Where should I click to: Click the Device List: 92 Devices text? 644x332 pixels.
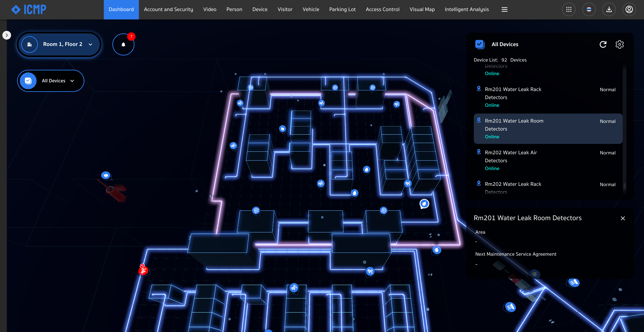click(500, 60)
